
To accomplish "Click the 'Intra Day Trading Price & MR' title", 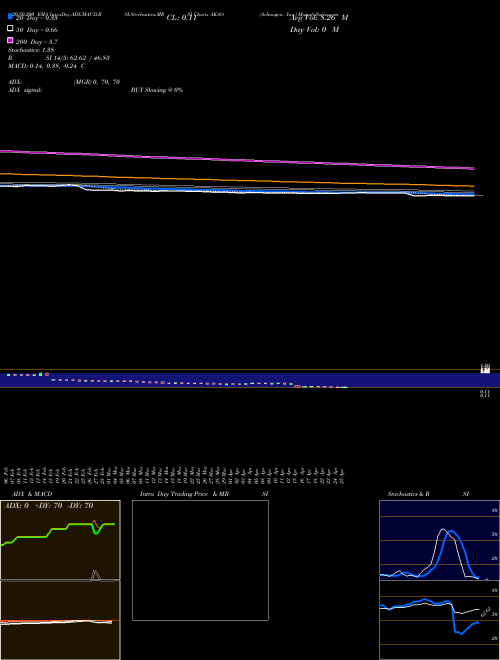I will (x=184, y=494).
